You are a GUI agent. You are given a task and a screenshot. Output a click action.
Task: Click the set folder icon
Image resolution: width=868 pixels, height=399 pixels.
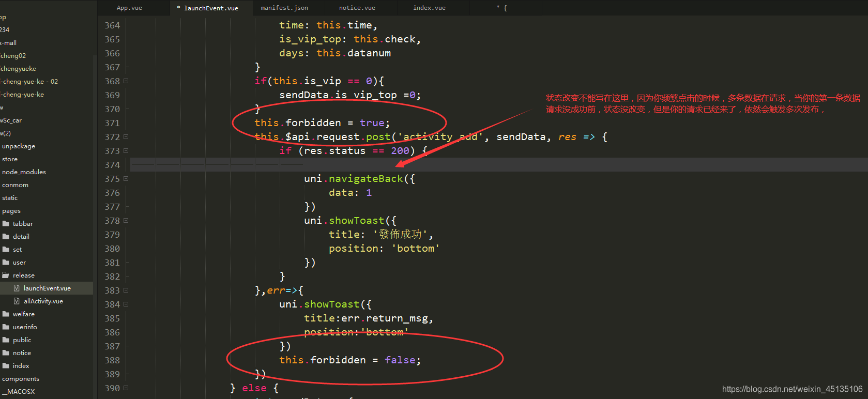(6, 250)
